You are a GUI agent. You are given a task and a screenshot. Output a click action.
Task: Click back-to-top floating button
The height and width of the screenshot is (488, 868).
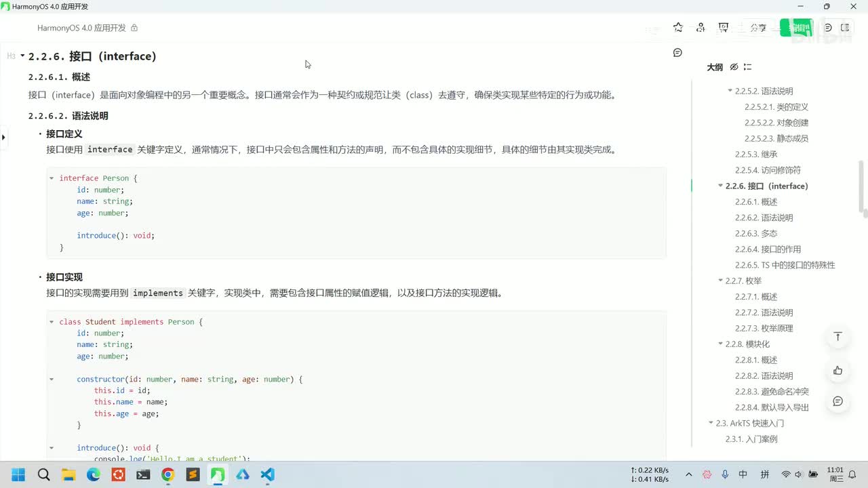tap(837, 337)
